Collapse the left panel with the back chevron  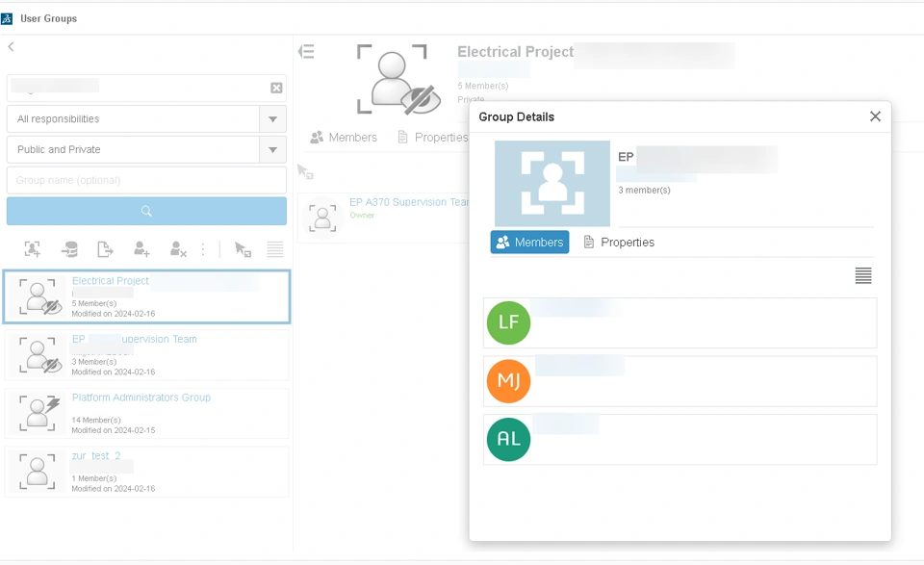[x=11, y=47]
